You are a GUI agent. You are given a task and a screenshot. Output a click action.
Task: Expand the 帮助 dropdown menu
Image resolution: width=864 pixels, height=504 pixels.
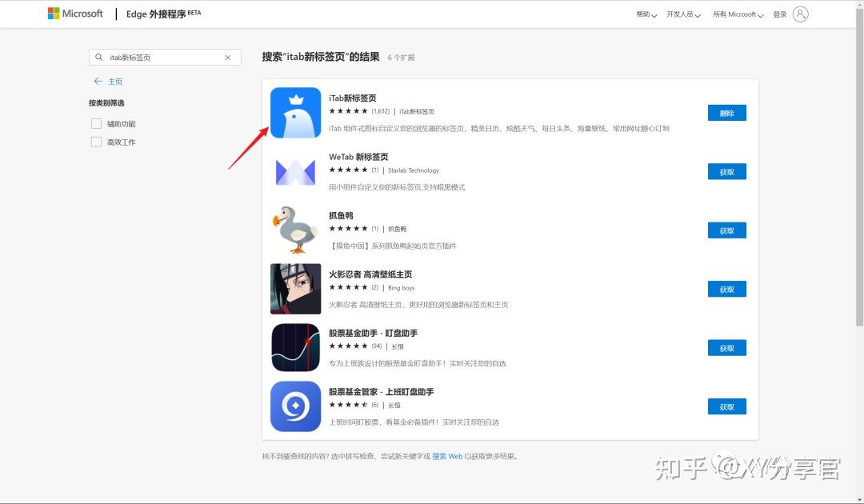[x=645, y=14]
